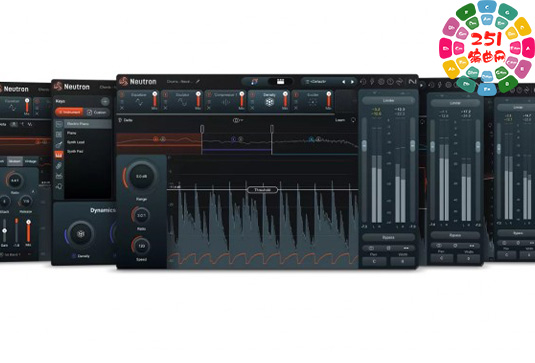Click the Learn button
Screen dimensions: 535x363
[x=340, y=120]
